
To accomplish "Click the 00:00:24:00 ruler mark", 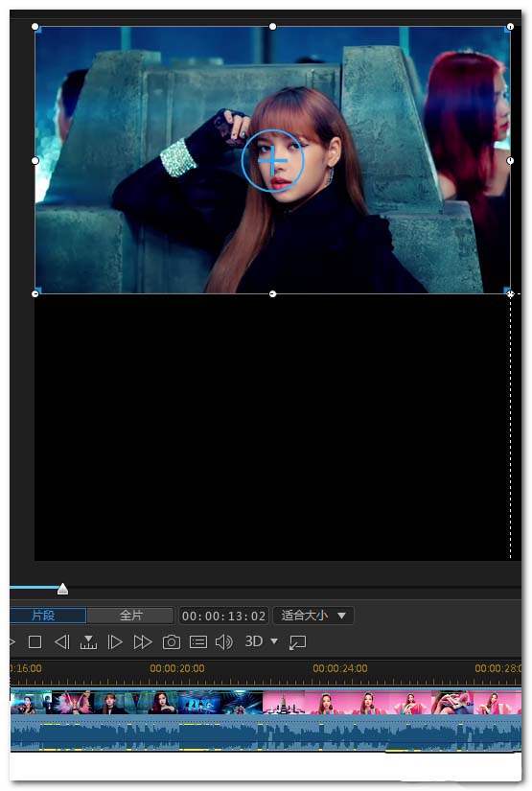I will point(340,668).
